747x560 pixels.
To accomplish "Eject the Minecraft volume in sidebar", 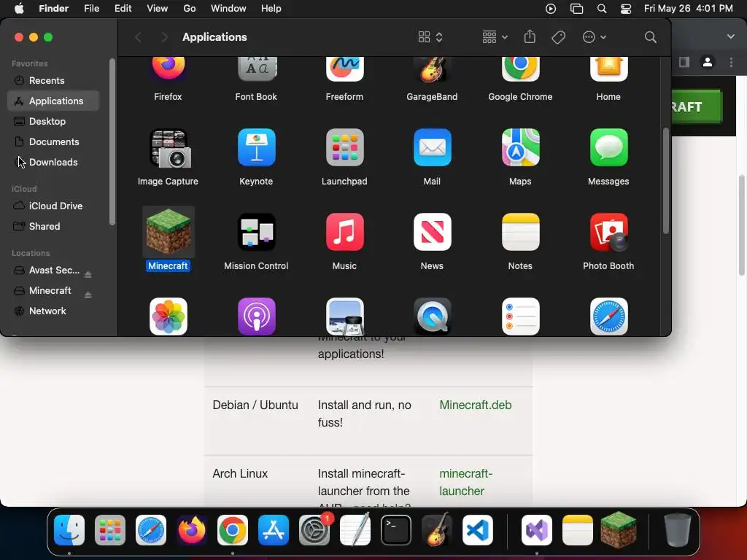I will 88,295.
